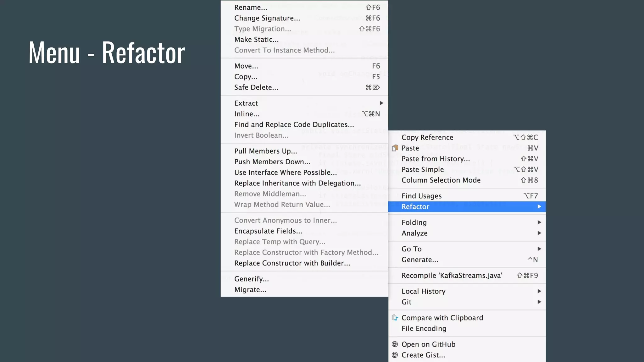
Task: Expand the Extract submenu arrow
Action: 381,103
